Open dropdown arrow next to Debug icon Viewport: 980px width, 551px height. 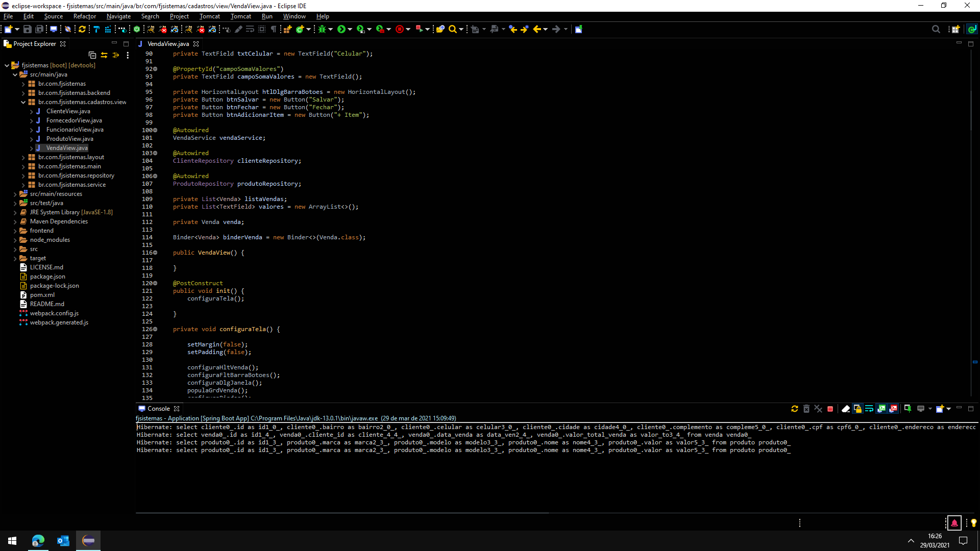point(331,29)
